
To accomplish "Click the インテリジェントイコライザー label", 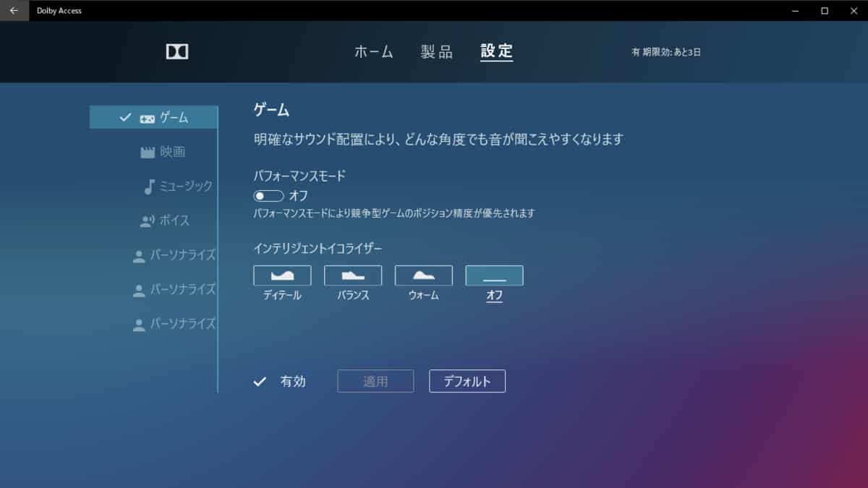I will coord(318,248).
